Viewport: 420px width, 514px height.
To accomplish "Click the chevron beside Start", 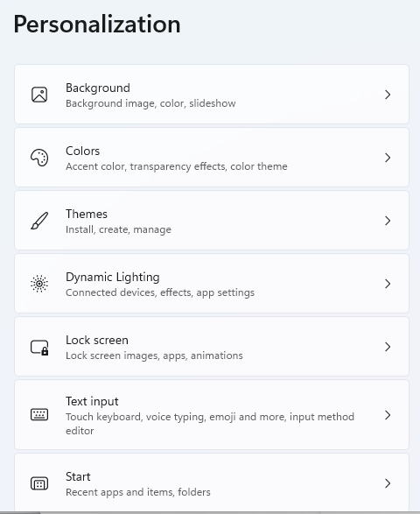I will pos(388,483).
